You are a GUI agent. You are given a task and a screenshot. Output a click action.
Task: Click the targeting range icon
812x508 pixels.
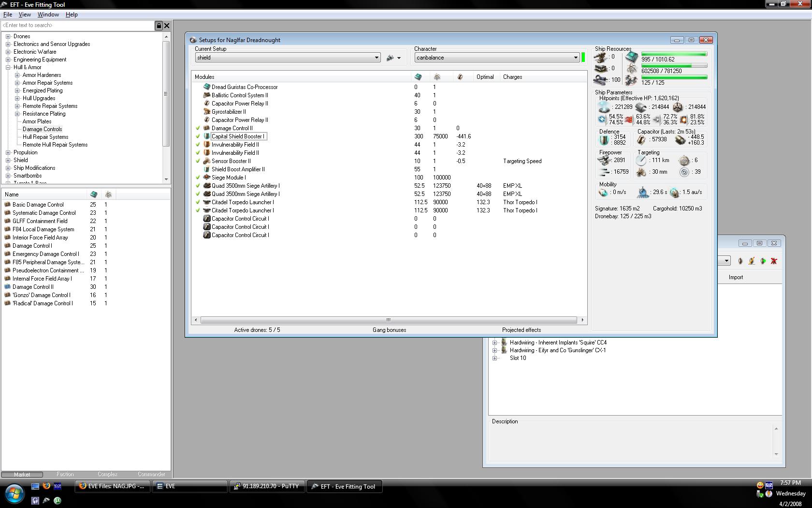[641, 160]
